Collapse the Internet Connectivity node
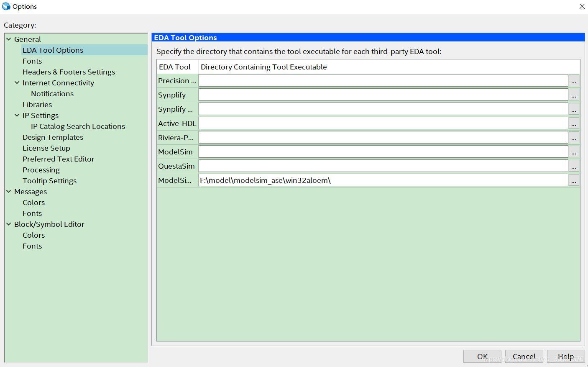The image size is (588, 367). [17, 82]
